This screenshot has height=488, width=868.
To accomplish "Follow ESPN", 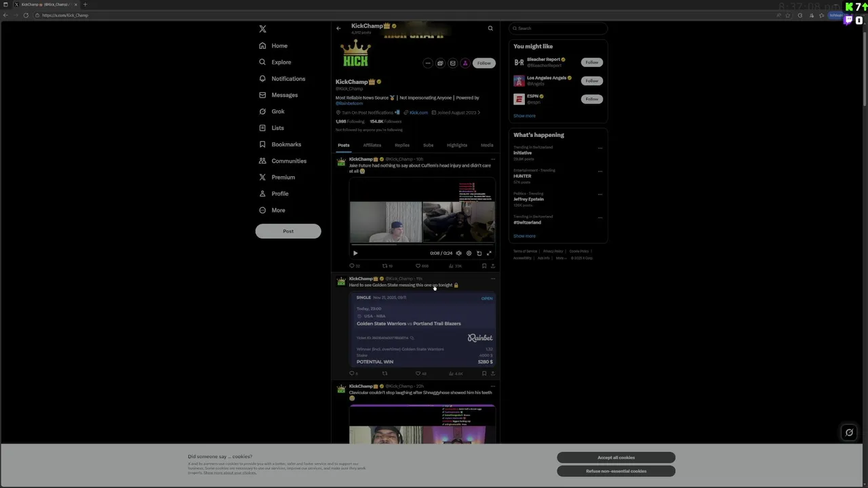I will (x=592, y=99).
